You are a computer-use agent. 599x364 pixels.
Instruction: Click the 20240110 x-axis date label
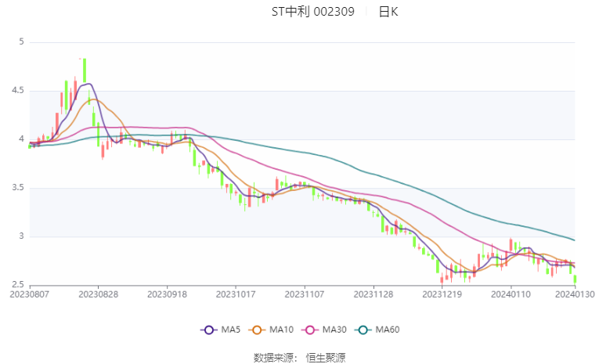[x=511, y=294]
